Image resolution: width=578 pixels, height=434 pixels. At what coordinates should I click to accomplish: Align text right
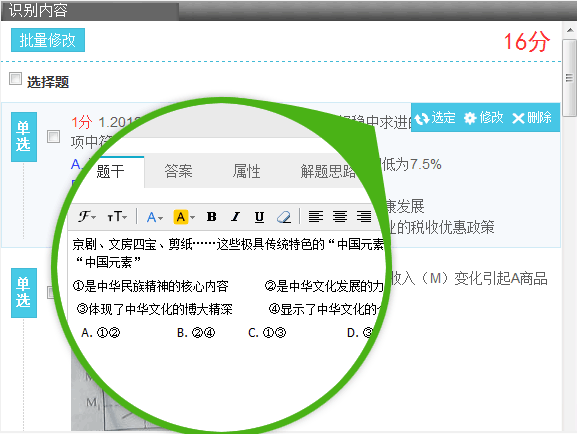pyautogui.click(x=364, y=216)
